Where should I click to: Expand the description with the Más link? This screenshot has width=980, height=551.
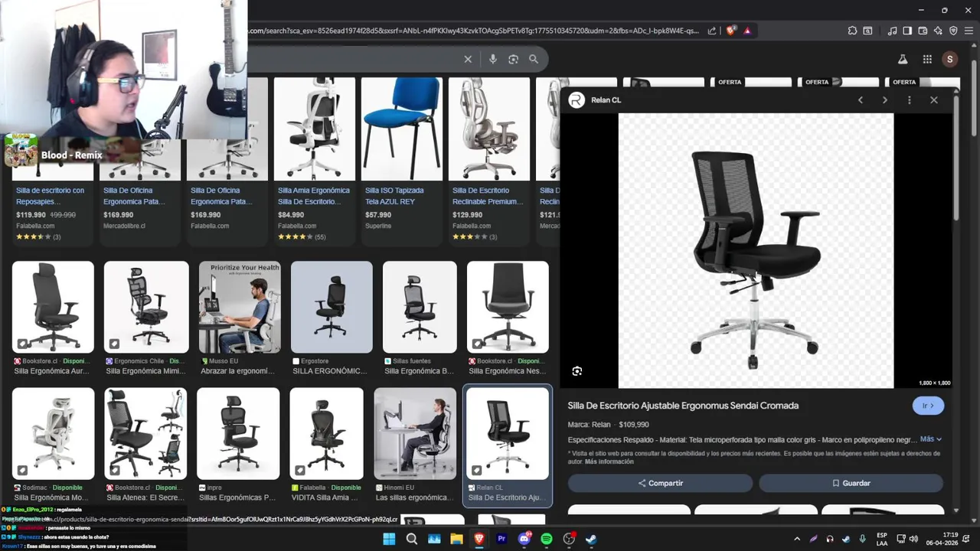[930, 439]
